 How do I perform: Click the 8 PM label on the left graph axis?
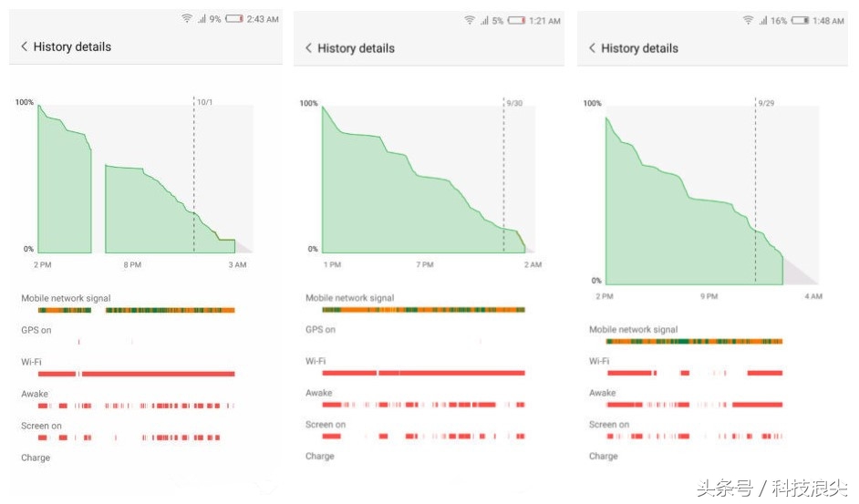[133, 265]
